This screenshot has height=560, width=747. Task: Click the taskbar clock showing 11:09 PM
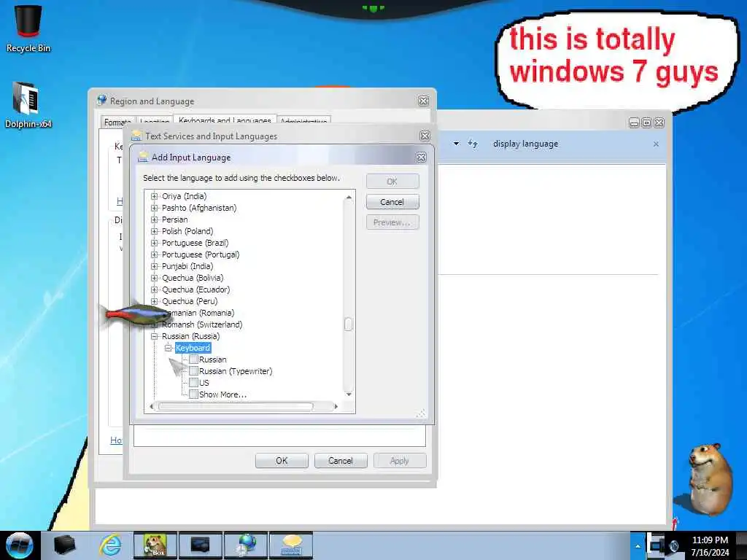[710, 545]
